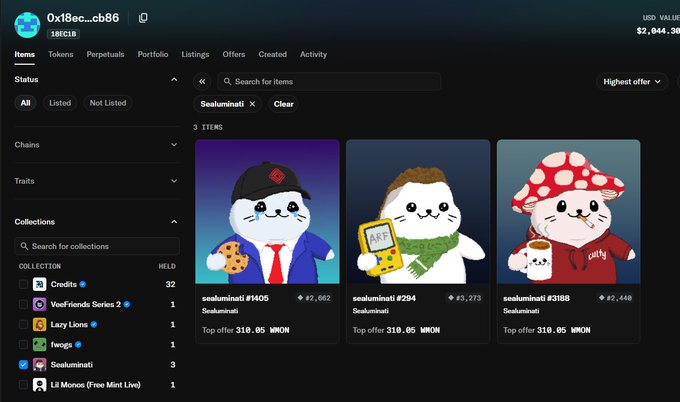The image size is (680, 402).
Task: Click the 3 ITEMS count label
Action: coord(208,127)
